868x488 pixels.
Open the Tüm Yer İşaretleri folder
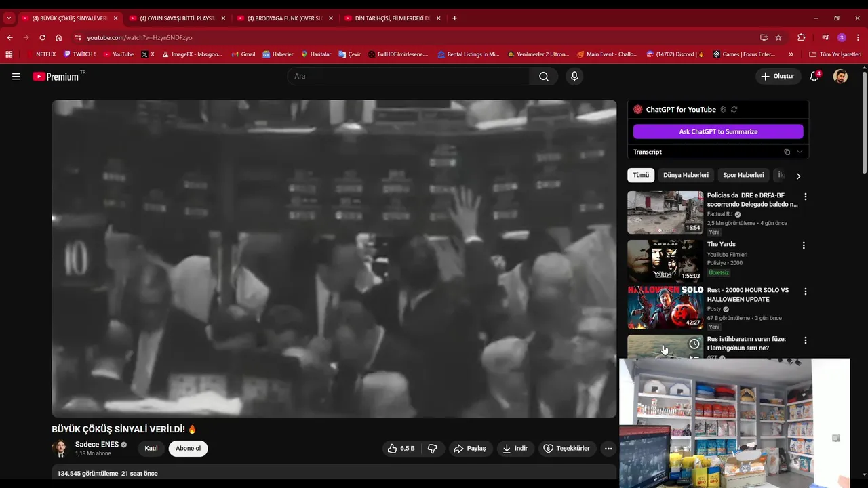835,54
